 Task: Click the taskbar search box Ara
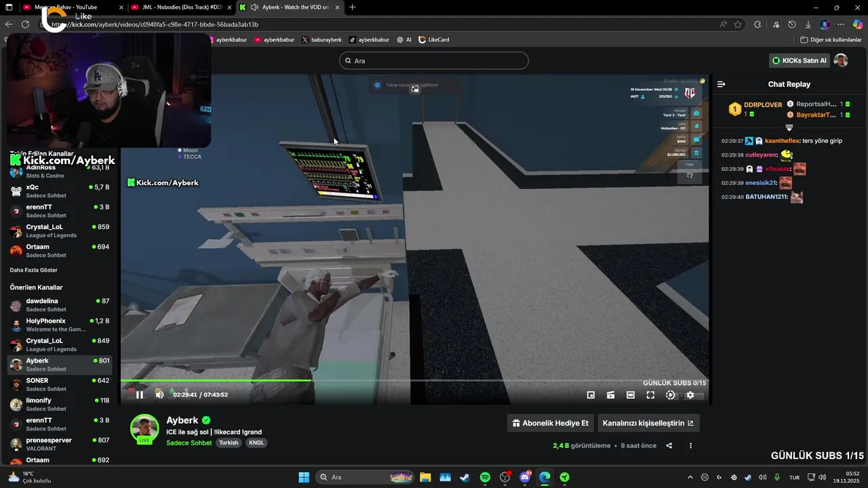(366, 477)
